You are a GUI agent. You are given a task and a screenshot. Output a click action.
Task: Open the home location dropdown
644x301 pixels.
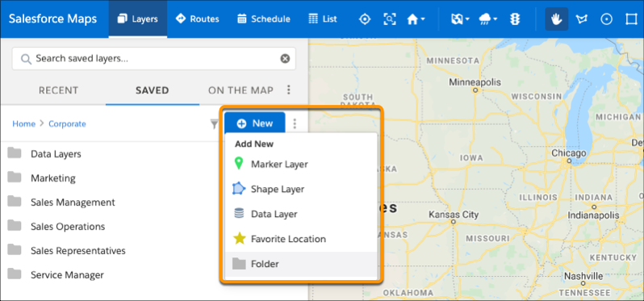point(416,19)
